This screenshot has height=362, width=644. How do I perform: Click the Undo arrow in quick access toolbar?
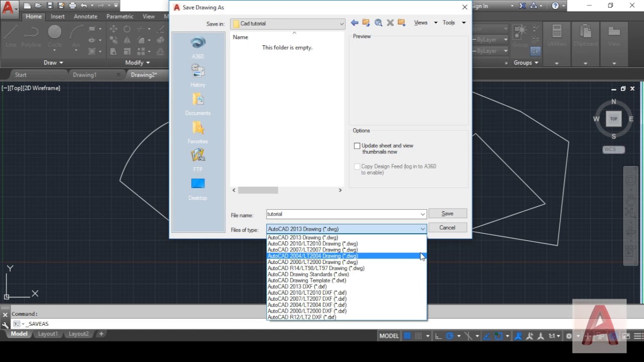pyautogui.click(x=84, y=6)
